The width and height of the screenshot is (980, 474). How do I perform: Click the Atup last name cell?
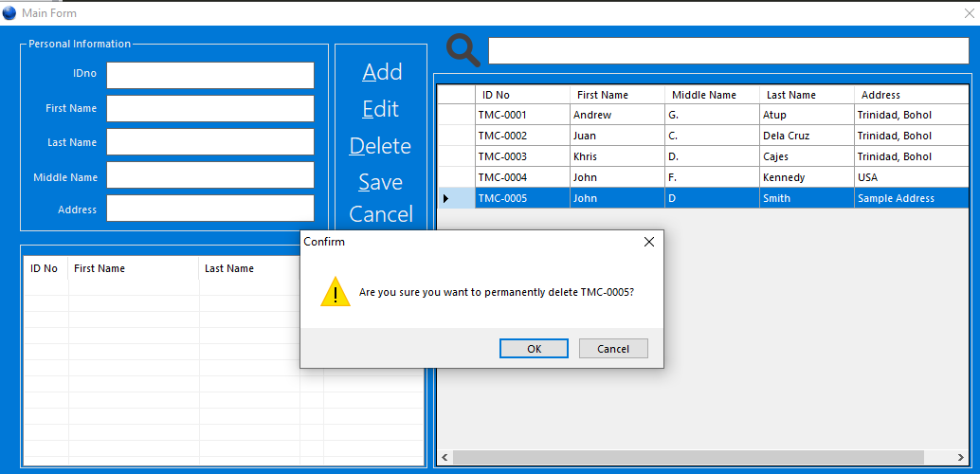(808, 115)
